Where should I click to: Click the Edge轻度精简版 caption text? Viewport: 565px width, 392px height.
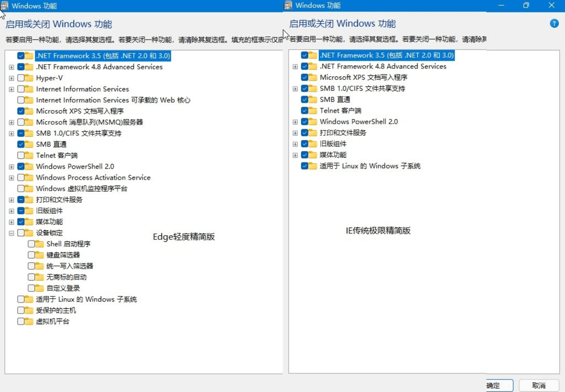184,237
